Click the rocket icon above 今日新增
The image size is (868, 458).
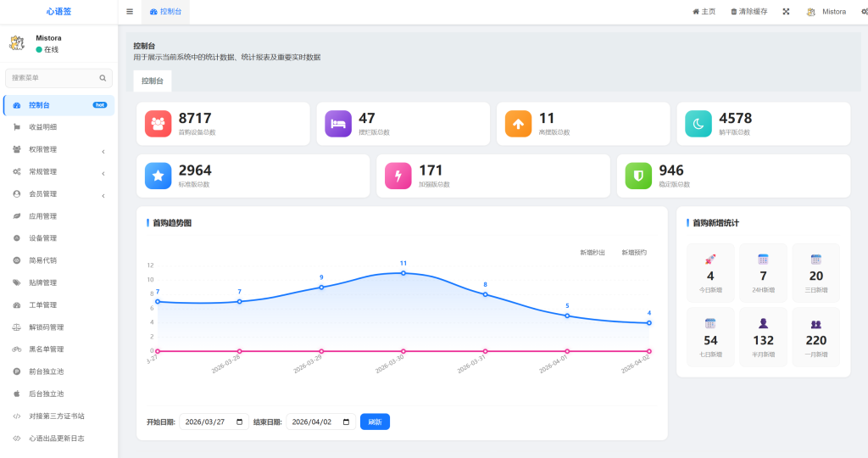click(x=710, y=260)
